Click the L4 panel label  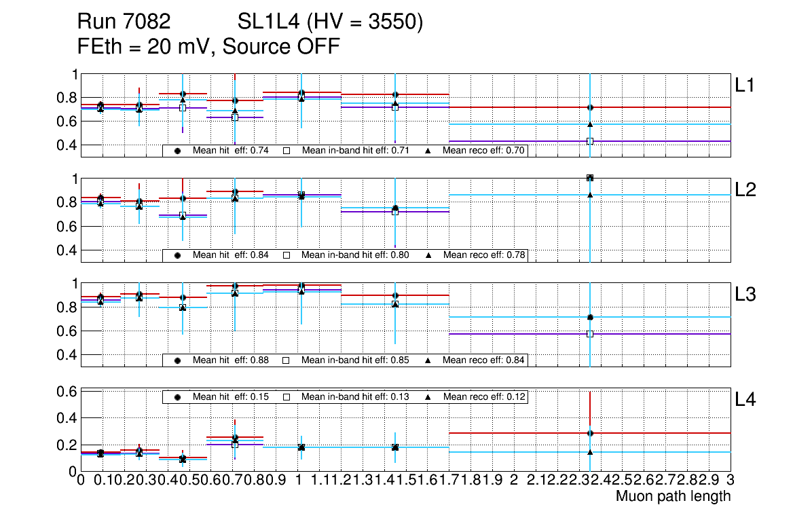coord(745,400)
